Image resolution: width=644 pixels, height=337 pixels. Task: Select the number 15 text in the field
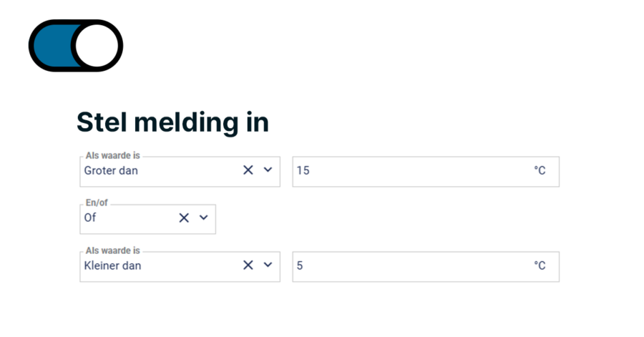point(303,170)
